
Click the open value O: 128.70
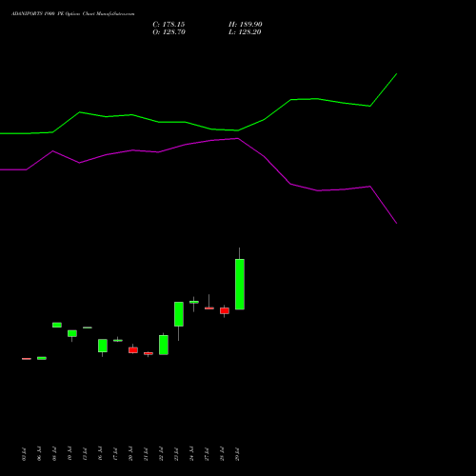169,32
